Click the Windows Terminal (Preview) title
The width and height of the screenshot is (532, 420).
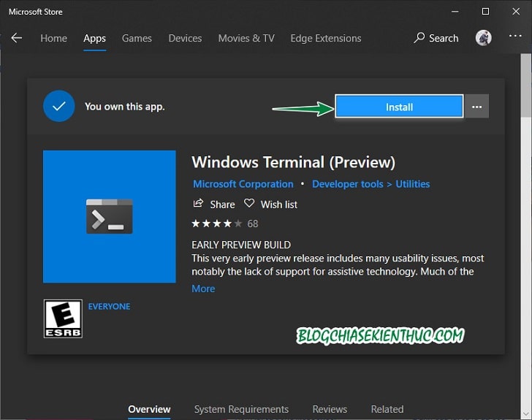(x=294, y=162)
